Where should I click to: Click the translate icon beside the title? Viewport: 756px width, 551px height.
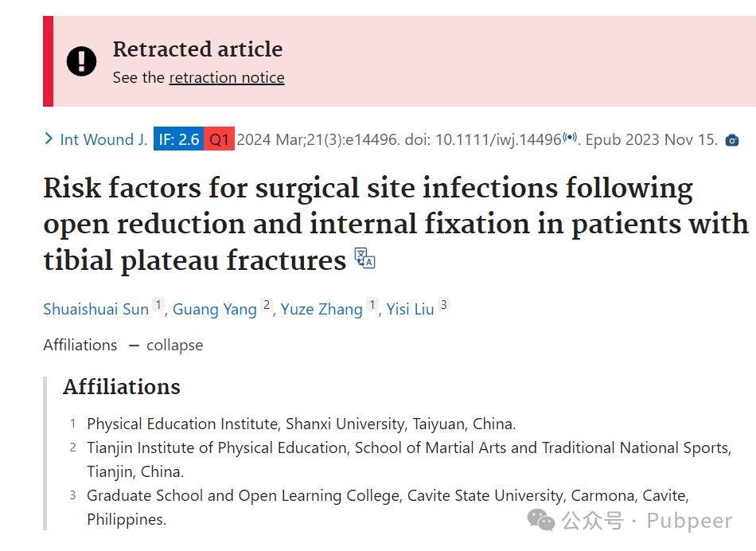point(365,258)
